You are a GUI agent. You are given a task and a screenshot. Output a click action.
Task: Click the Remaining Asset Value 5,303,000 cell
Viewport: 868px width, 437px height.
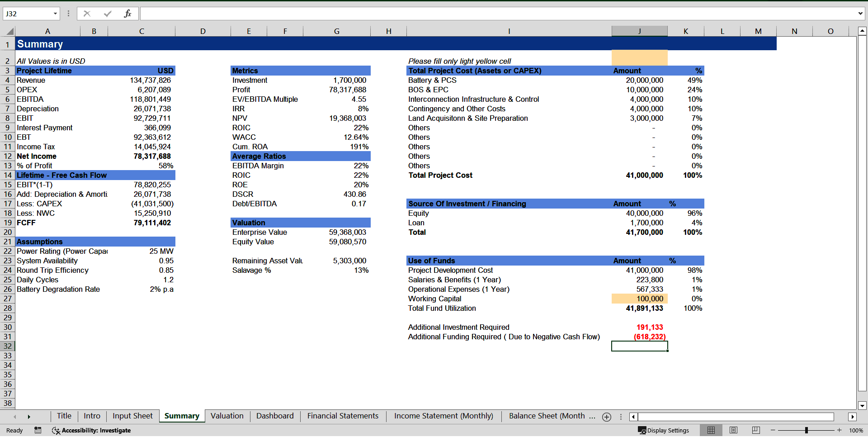point(337,261)
